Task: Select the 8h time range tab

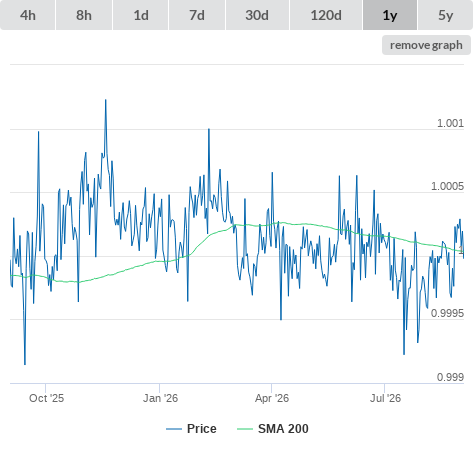Action: tap(84, 15)
